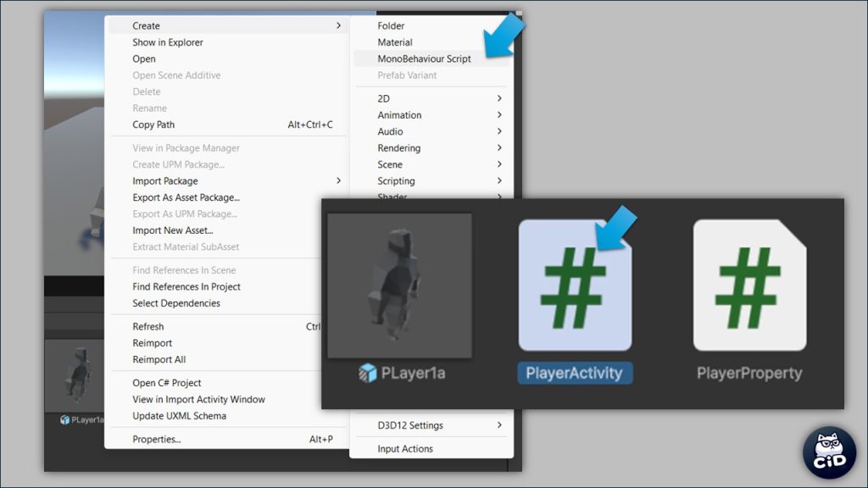Choose Copy Path menu item
Screen dimensions: 868x488
point(153,125)
